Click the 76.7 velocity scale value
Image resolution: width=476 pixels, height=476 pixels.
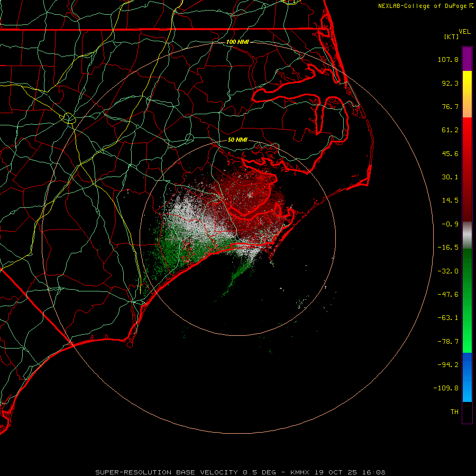pos(450,106)
